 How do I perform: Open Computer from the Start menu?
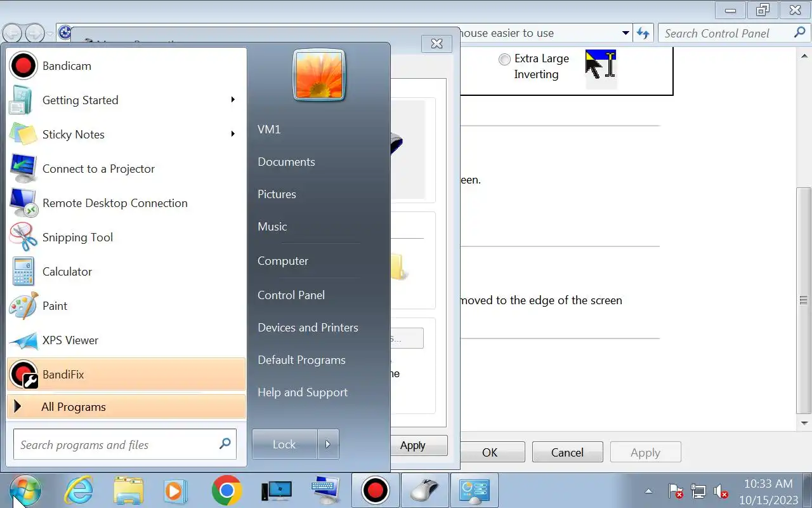pyautogui.click(x=283, y=261)
